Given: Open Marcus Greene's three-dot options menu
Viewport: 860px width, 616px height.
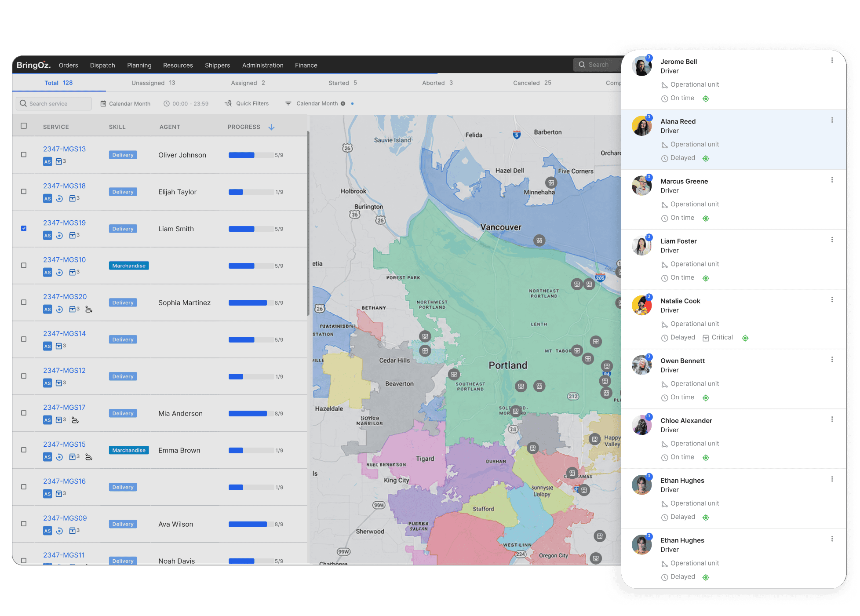Looking at the screenshot, I should point(832,180).
